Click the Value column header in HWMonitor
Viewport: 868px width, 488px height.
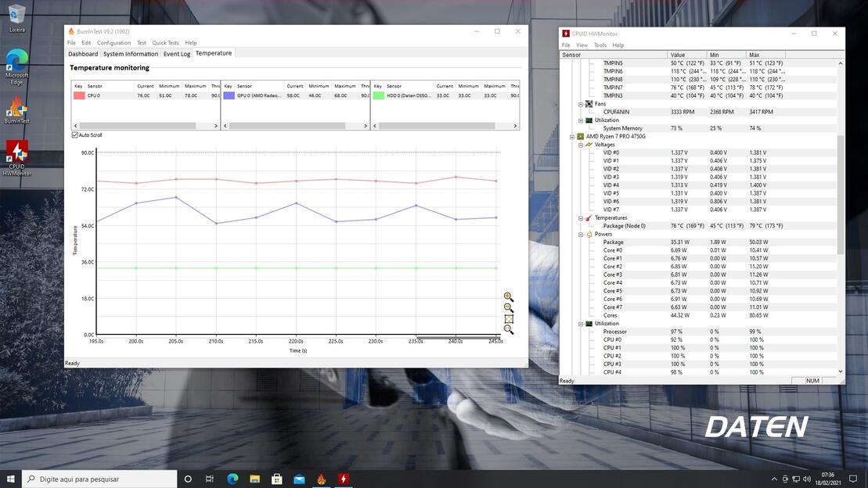pos(687,55)
